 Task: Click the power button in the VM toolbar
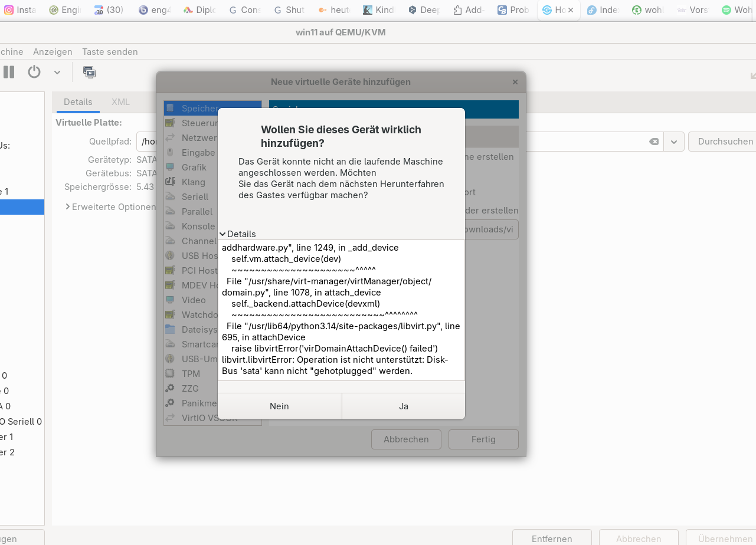tap(34, 72)
